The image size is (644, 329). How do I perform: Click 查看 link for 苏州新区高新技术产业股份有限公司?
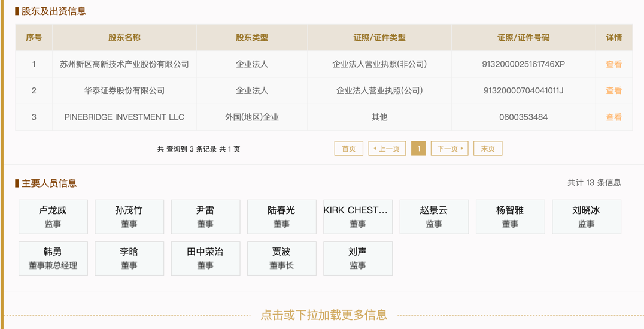pyautogui.click(x=613, y=64)
